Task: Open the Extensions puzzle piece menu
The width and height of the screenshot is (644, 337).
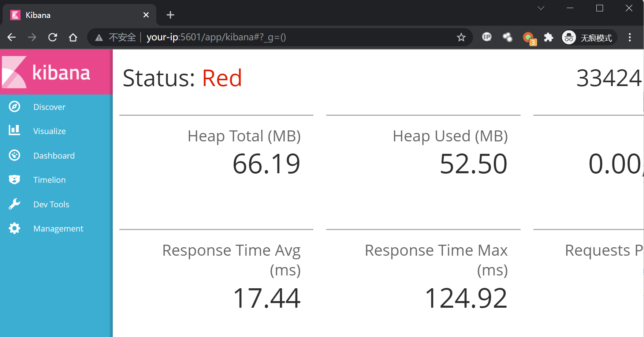Action: (x=548, y=37)
